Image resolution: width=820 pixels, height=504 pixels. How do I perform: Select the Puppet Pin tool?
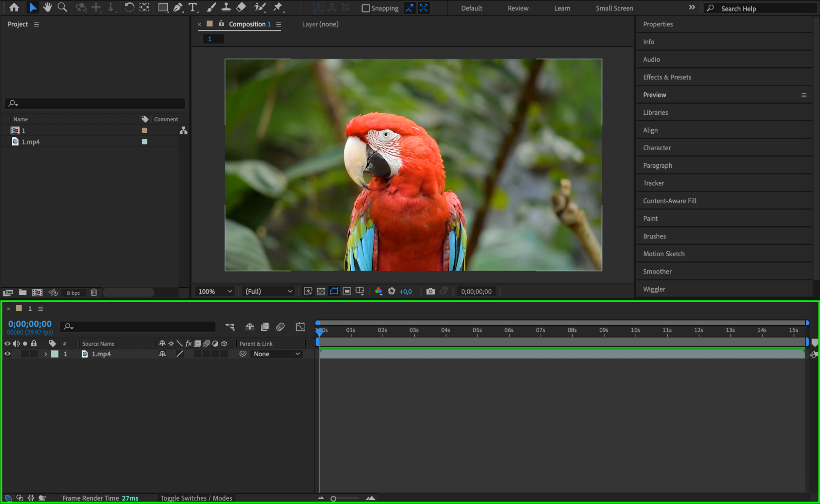click(278, 7)
